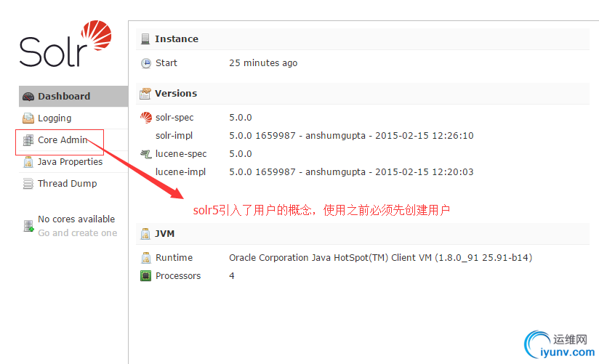This screenshot has height=364, width=599.
Task: Click the Start clock icon
Action: [x=146, y=63]
